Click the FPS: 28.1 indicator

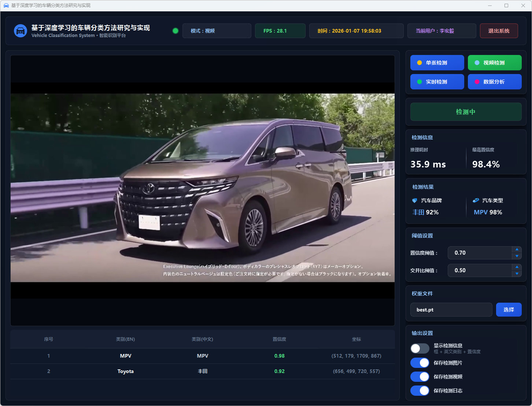pos(280,31)
